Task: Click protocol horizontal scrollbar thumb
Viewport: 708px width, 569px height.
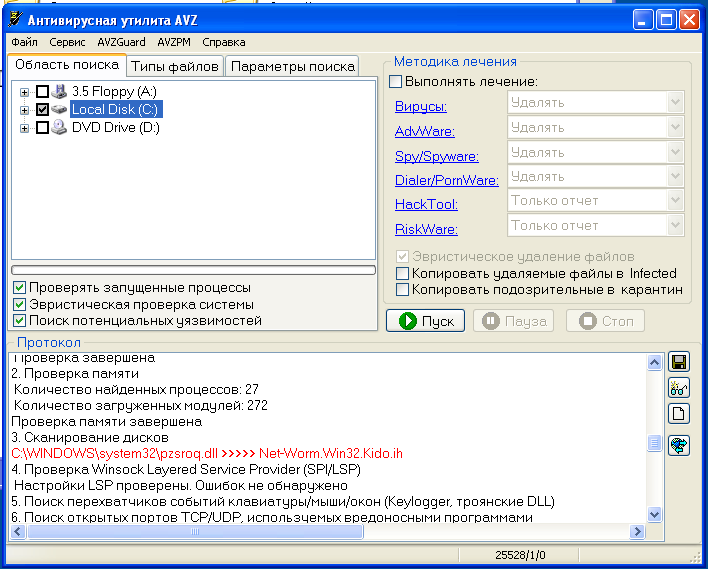Action: 195,532
